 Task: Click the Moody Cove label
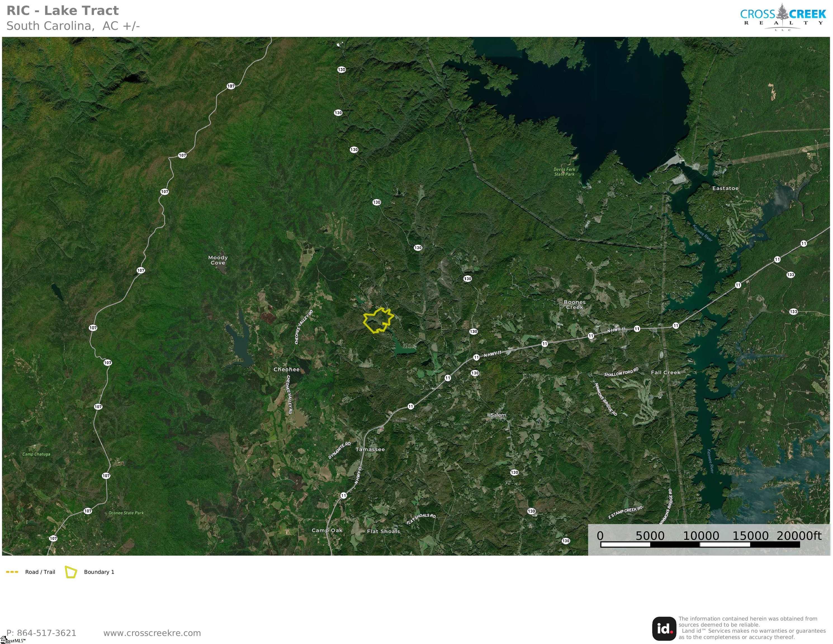(x=218, y=260)
